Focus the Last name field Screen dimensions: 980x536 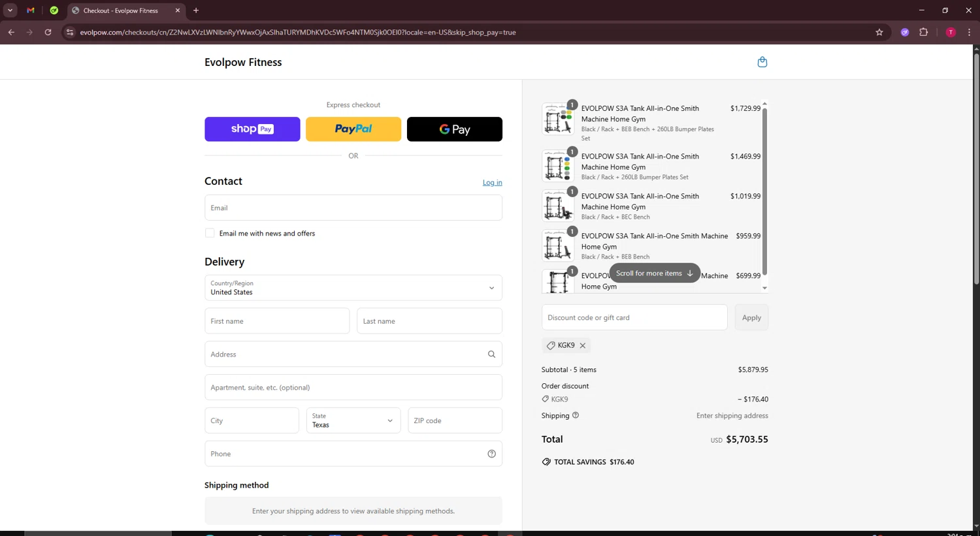(429, 321)
